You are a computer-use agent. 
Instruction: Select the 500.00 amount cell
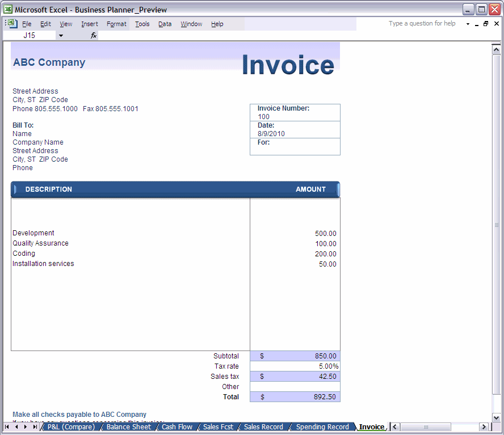pos(326,234)
